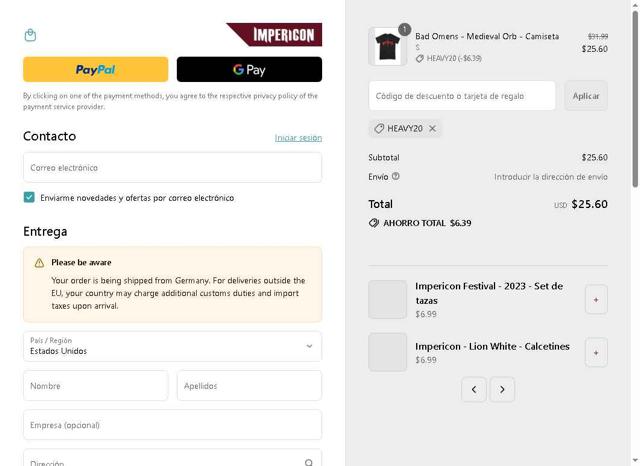
Task: Click the warning triangle icon in notice
Action: coord(39,263)
